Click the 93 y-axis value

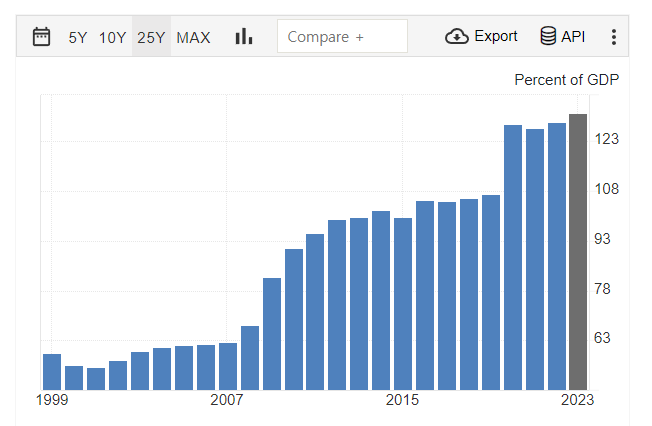602,239
